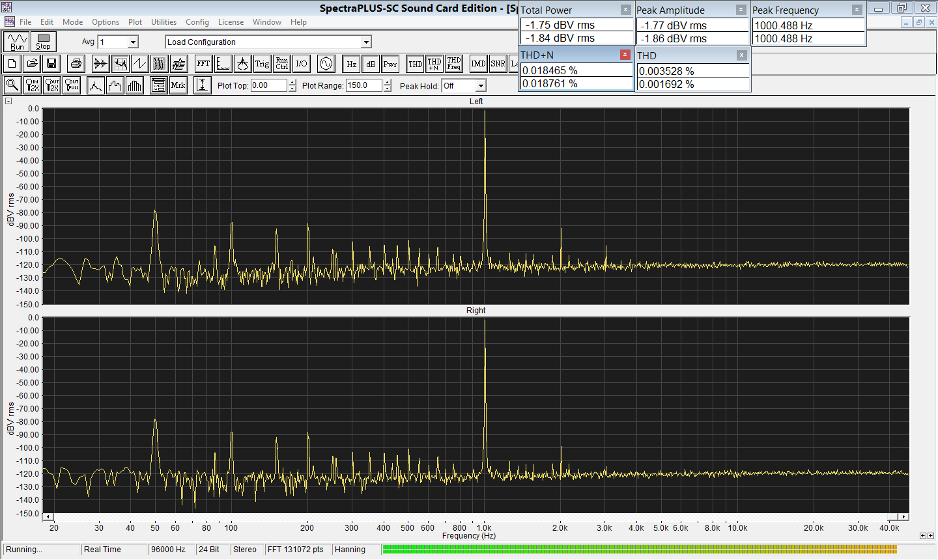Screen dimensions: 938x560
Task: Open the signal generator sine wave icon
Action: (326, 64)
